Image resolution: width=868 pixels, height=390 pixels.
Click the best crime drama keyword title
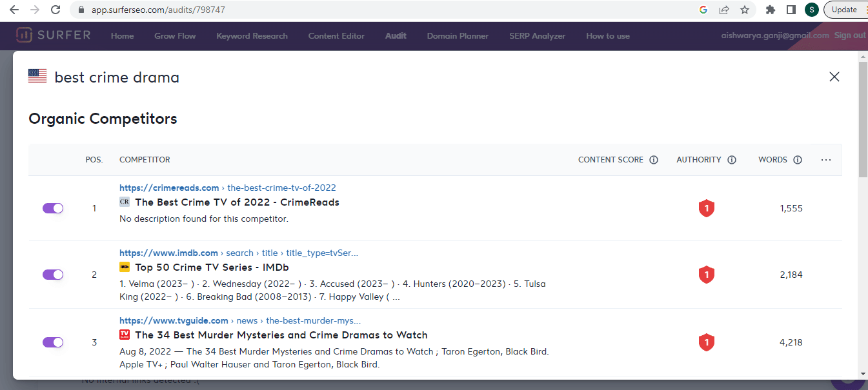[117, 77]
